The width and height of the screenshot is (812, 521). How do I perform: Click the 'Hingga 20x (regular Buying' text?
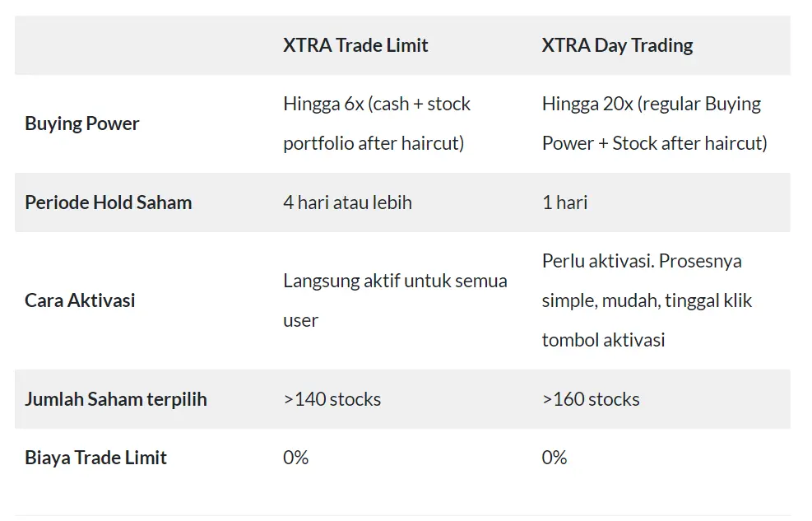click(652, 104)
